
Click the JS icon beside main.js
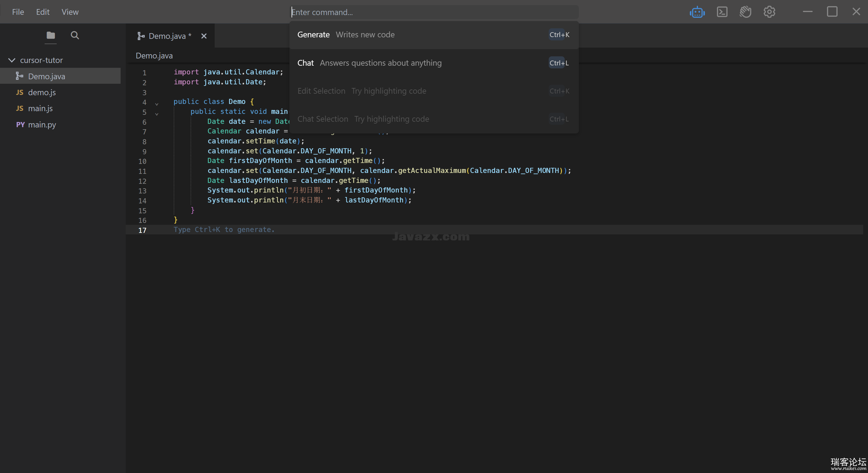(x=20, y=108)
